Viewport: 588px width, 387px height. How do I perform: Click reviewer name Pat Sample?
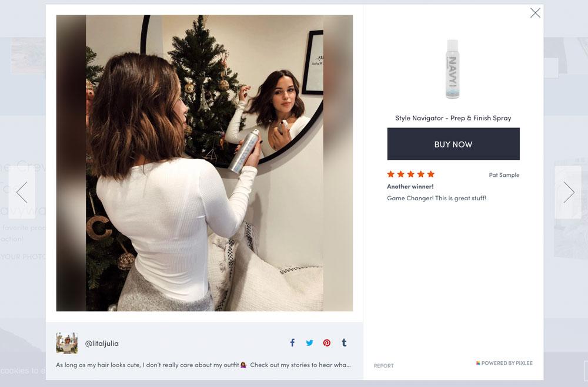coord(504,175)
